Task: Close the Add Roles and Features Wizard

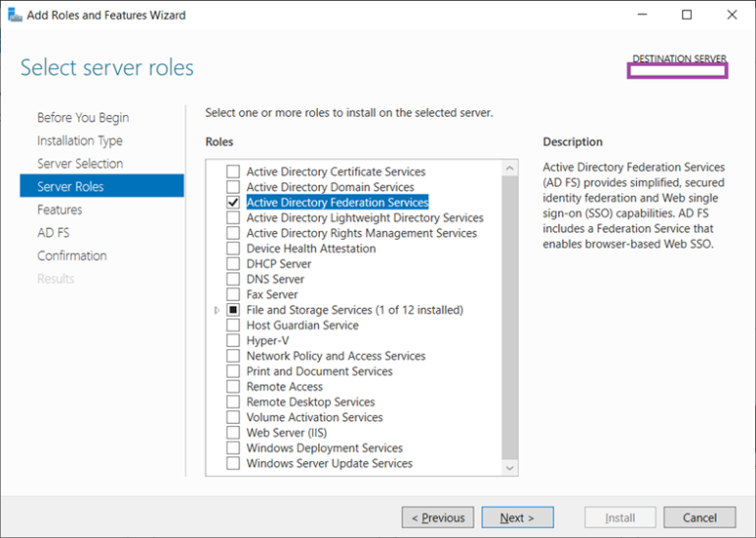Action: 732,15
